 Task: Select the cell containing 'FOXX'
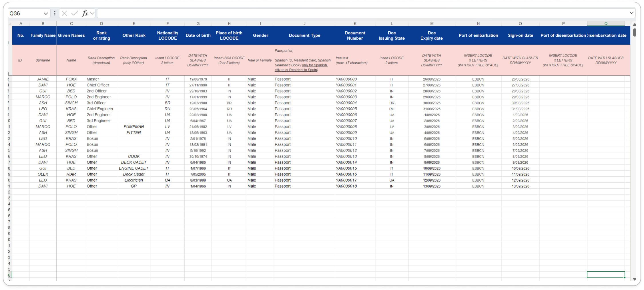[x=71, y=79]
